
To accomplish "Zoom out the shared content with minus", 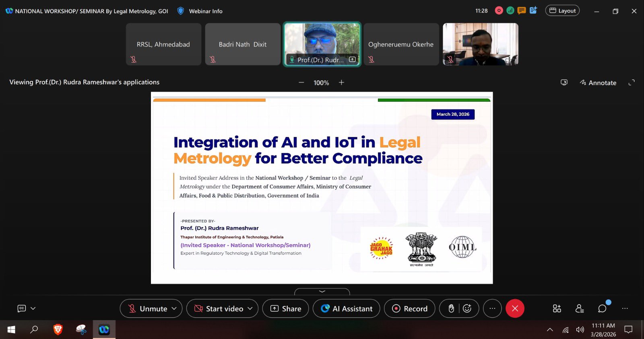I will pos(301,82).
